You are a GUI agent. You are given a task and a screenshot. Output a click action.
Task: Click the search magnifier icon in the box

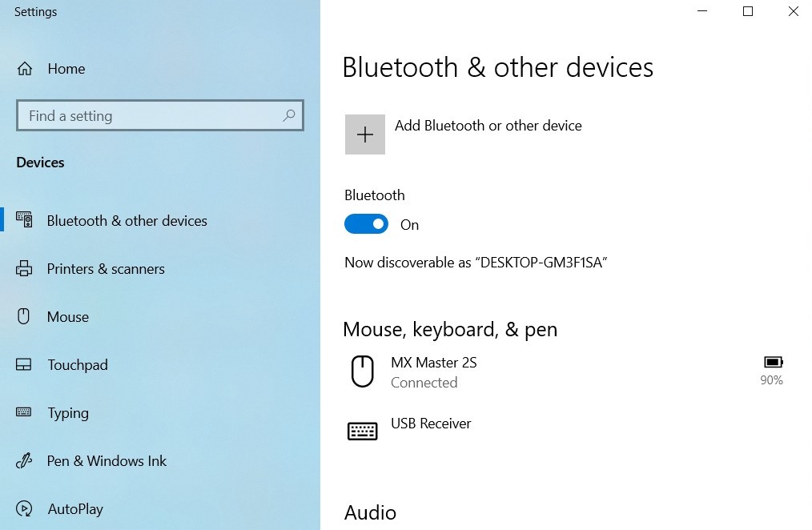pos(289,115)
